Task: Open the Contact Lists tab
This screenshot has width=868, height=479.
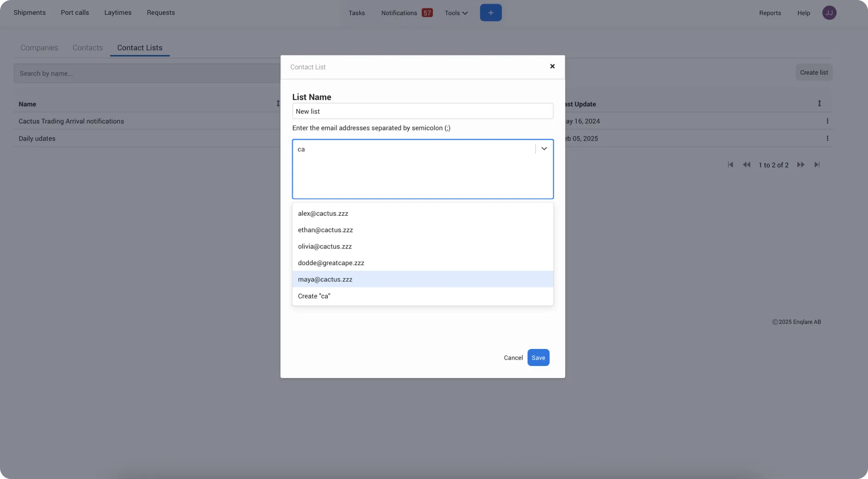Action: 140,48
